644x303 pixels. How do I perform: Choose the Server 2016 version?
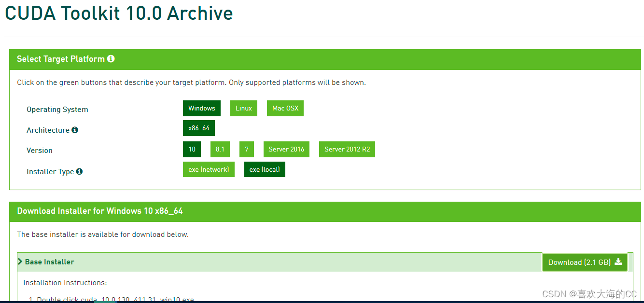286,150
